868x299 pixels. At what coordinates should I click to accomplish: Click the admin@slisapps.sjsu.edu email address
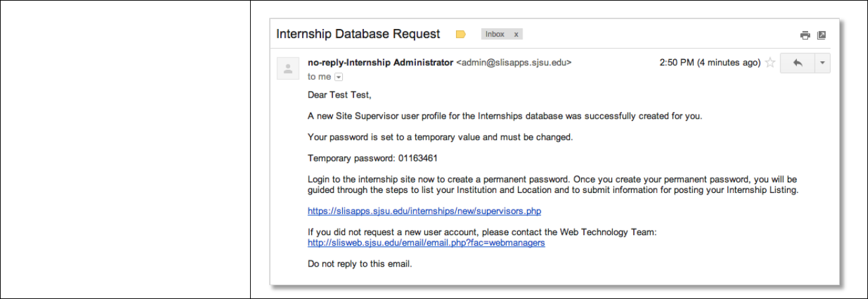click(514, 63)
